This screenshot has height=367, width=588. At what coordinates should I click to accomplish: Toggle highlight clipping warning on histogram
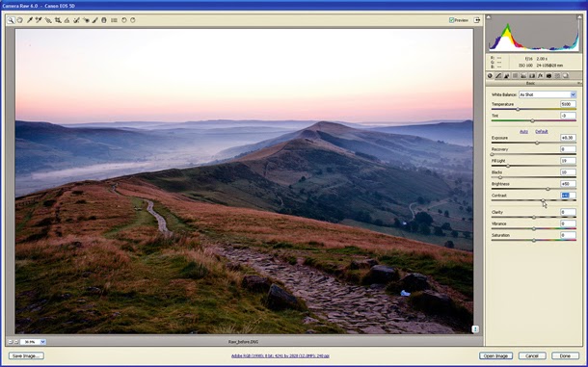[x=580, y=17]
